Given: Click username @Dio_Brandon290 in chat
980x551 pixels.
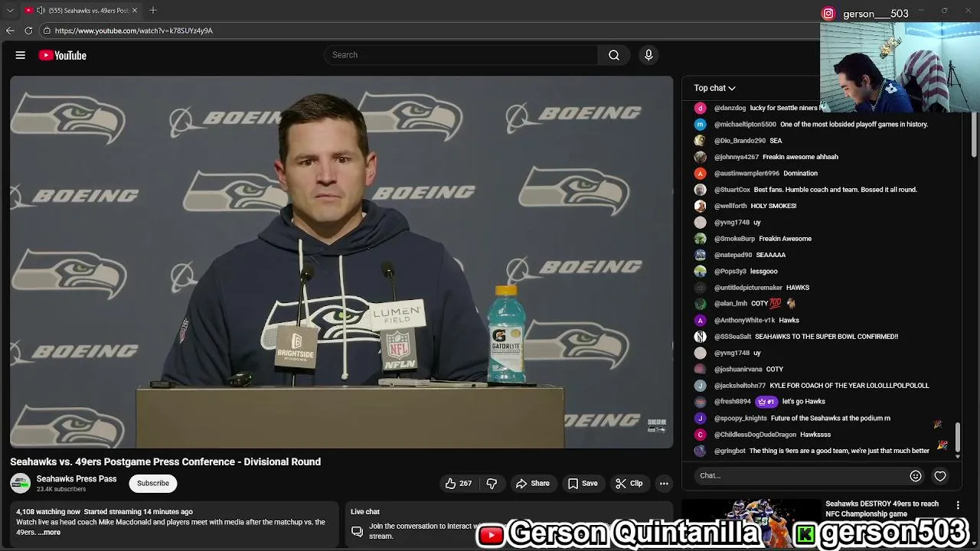Looking at the screenshot, I should [x=740, y=141].
